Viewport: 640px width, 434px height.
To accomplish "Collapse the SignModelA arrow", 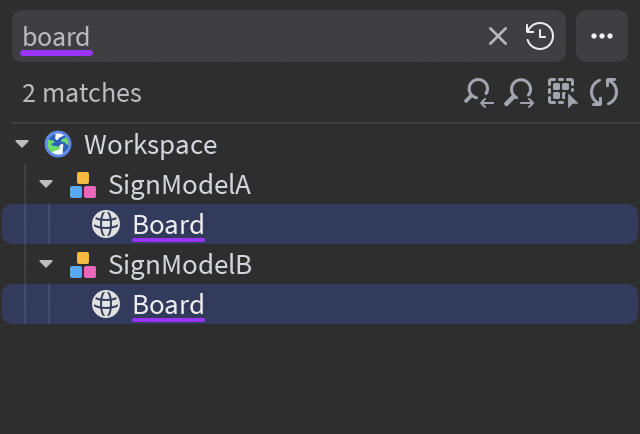I will pos(45,185).
